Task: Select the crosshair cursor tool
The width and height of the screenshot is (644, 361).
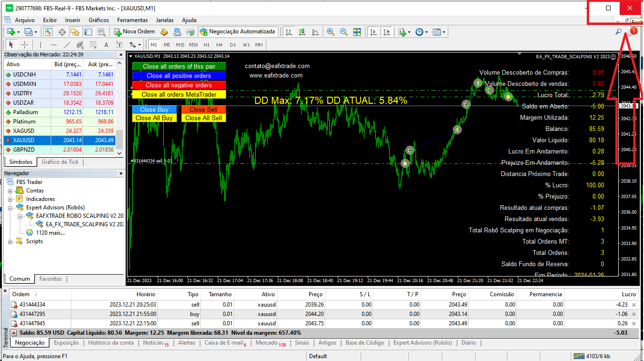Action: (x=24, y=45)
